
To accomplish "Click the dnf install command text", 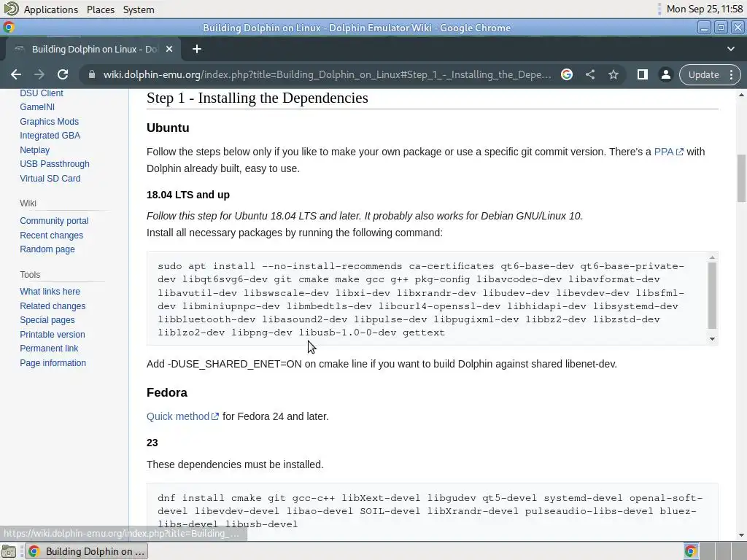I will tap(430, 511).
